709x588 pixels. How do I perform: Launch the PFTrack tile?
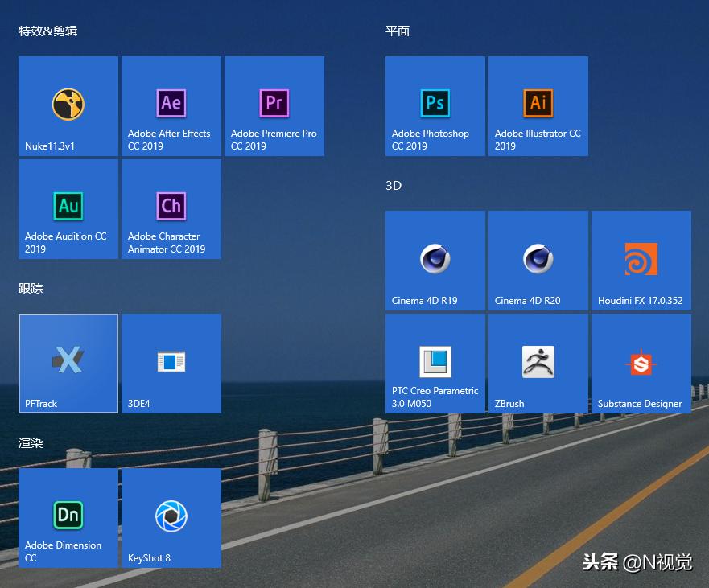point(68,364)
